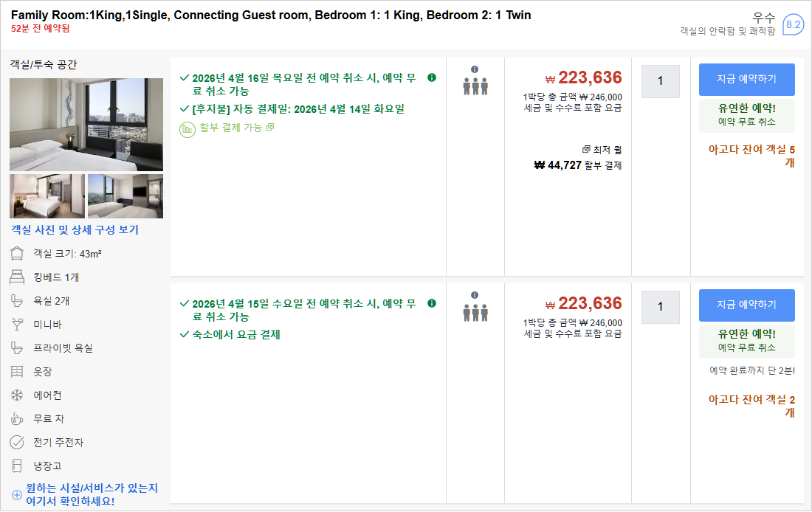The height and width of the screenshot is (512, 812).
Task: Click the three-guest occupancy icon in the pay-later offer
Action: pos(475,86)
